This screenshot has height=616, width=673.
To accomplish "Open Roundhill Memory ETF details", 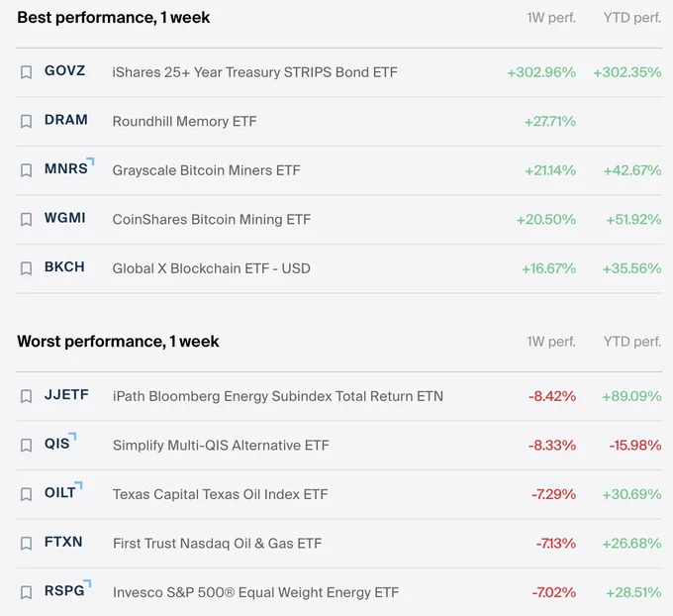I will tap(184, 121).
